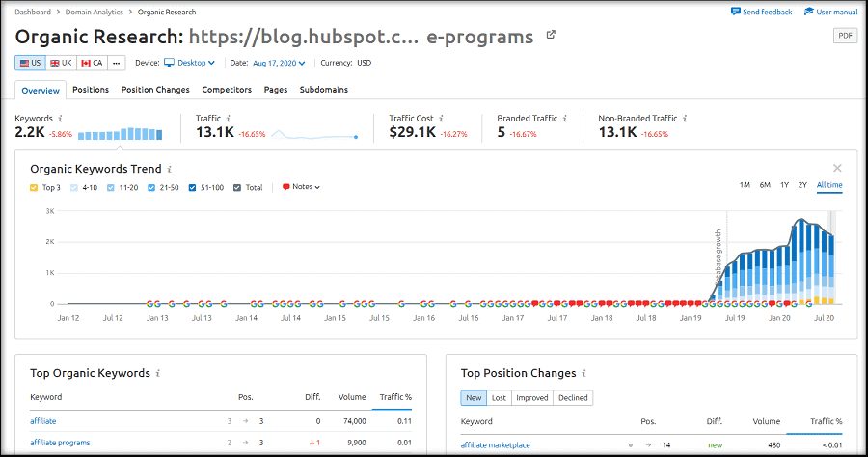Switch to the Positions tab
This screenshot has width=868, height=457.
click(91, 90)
